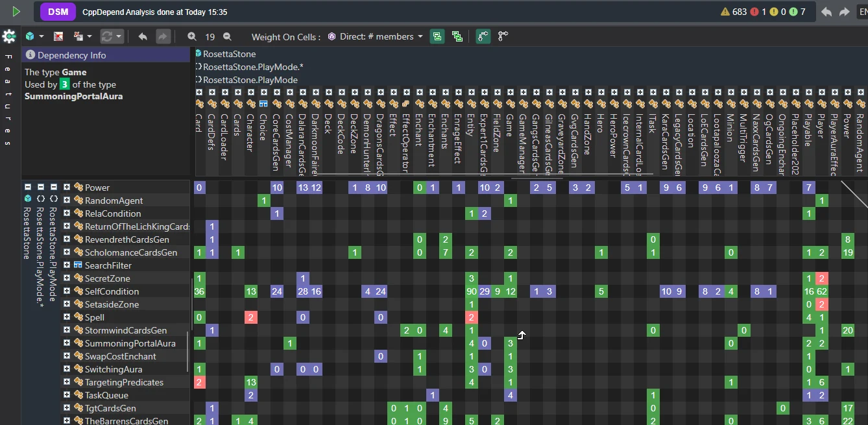Collapse the RosettaStone.PlayMode.* namespace in row header
The image size is (868, 425).
point(40,187)
